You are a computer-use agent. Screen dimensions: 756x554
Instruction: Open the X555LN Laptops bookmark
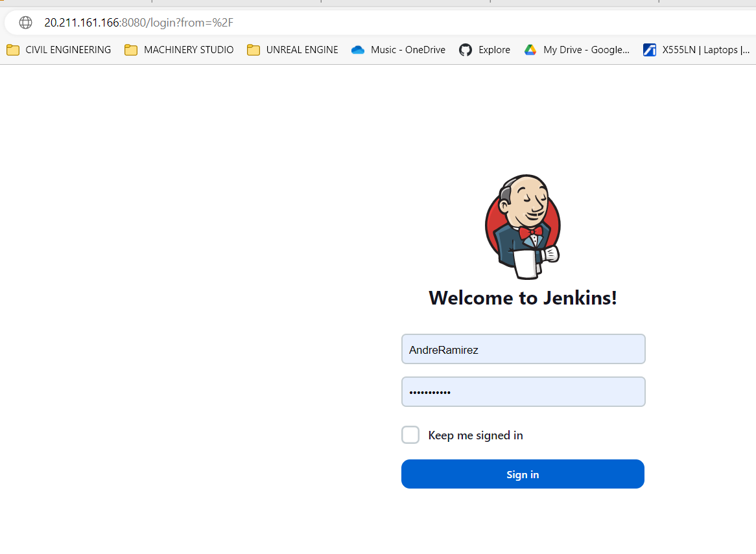[x=696, y=50]
